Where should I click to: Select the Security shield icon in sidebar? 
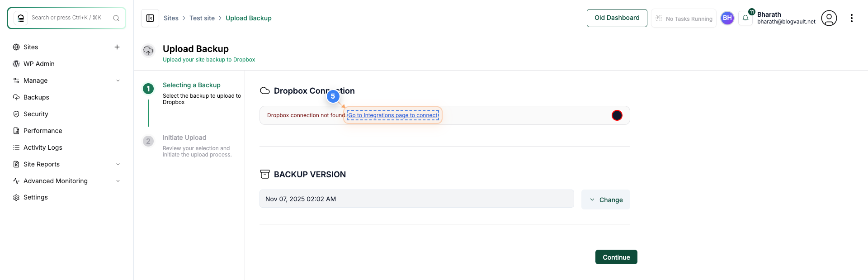(16, 114)
